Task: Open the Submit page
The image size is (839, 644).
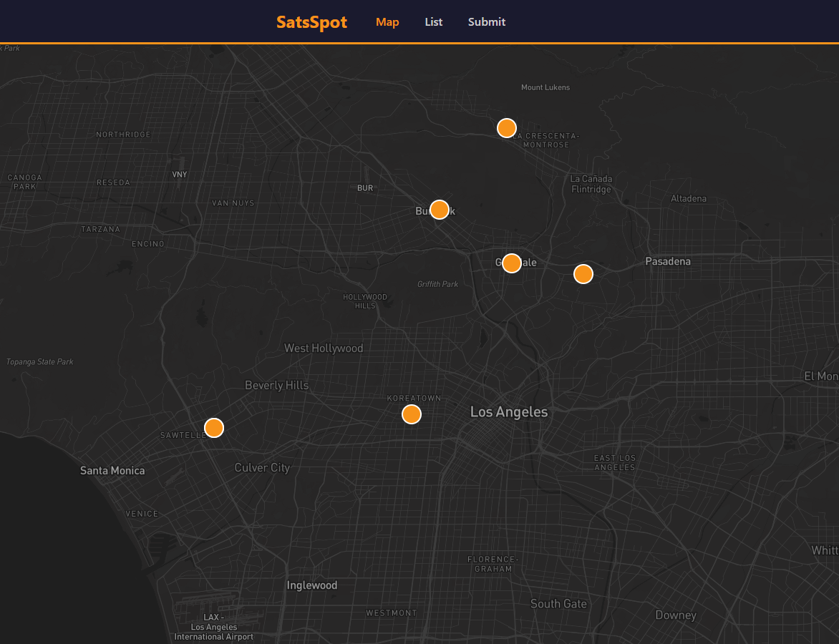Action: pyautogui.click(x=486, y=22)
